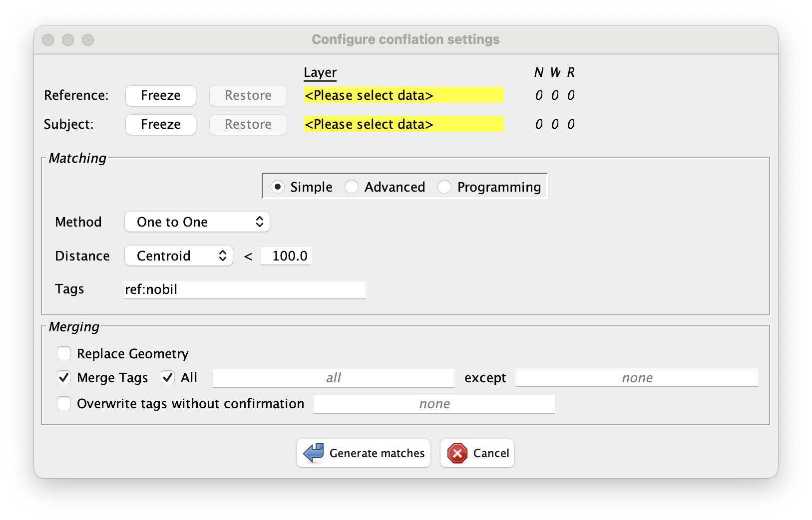Click the Layer column header
Screen dimensions: 812x520
coord(320,73)
